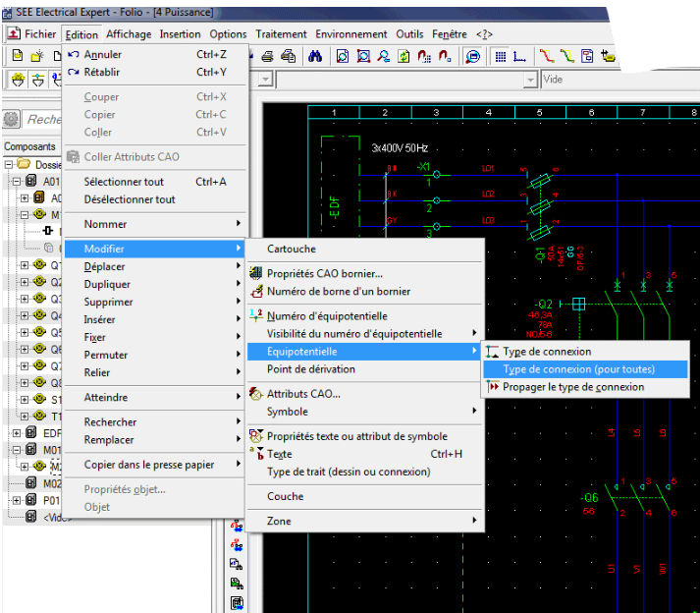Screen dimensions: 700x613
Task: Open the Affichage menu
Action: pyautogui.click(x=129, y=34)
